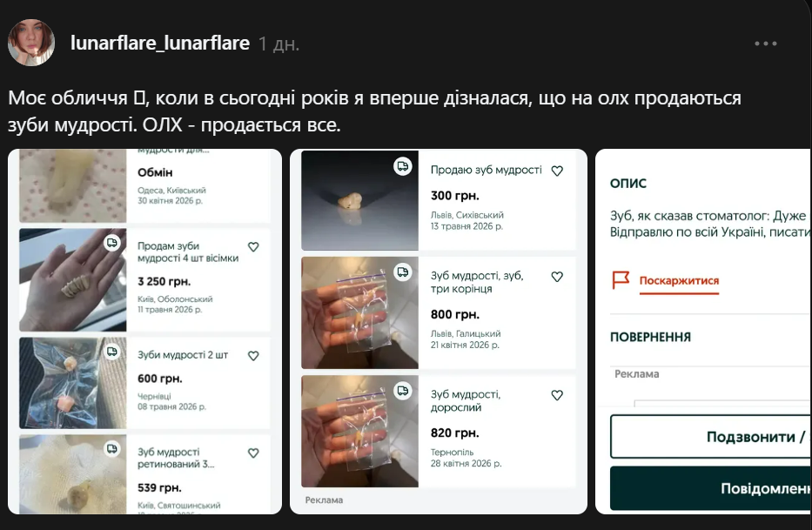The height and width of the screenshot is (530, 812).
Task: Click 'Реклама' label under the middle screenshot listings
Action: pos(324,500)
